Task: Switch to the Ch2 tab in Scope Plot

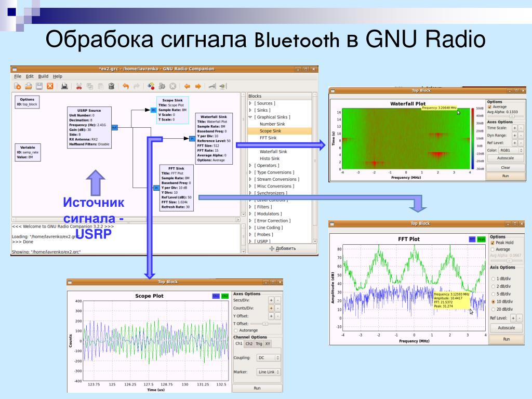Action: (x=249, y=344)
